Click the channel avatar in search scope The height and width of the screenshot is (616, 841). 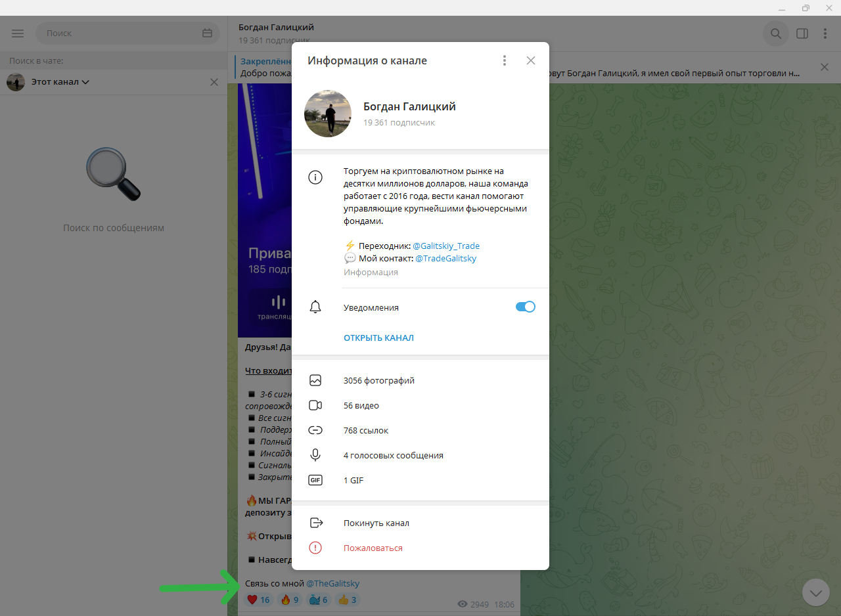[x=16, y=82]
